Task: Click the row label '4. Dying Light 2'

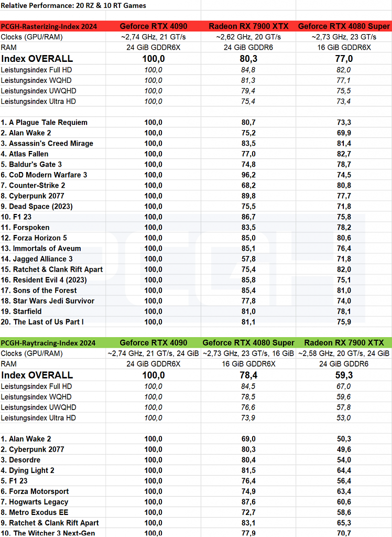Action: point(27,470)
